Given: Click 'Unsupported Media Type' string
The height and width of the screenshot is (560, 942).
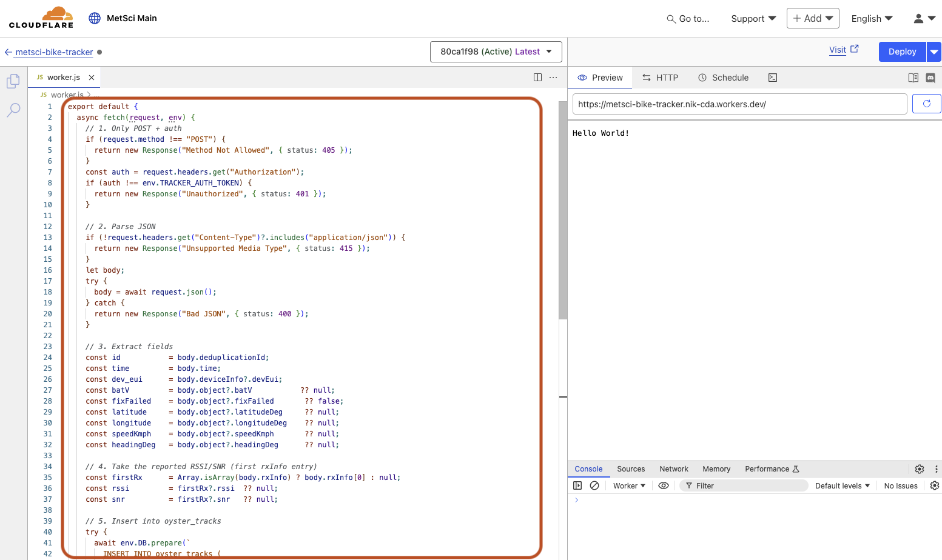Looking at the screenshot, I should pyautogui.click(x=234, y=248).
